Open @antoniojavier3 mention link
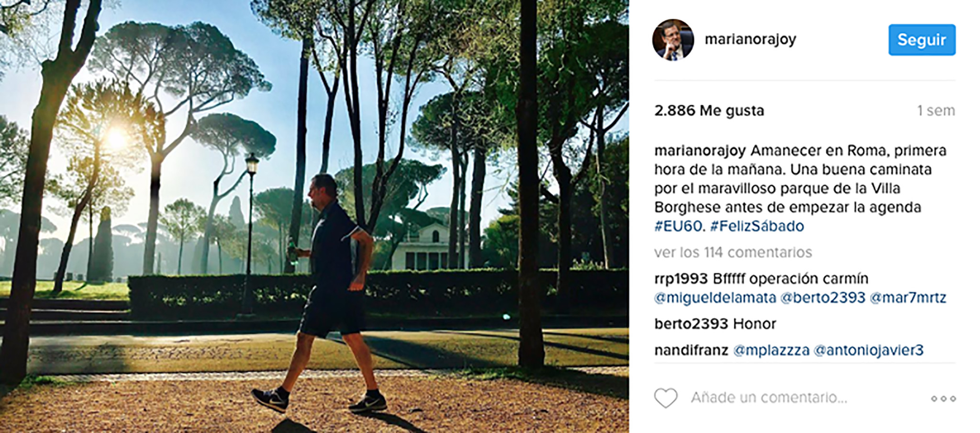 (x=869, y=350)
